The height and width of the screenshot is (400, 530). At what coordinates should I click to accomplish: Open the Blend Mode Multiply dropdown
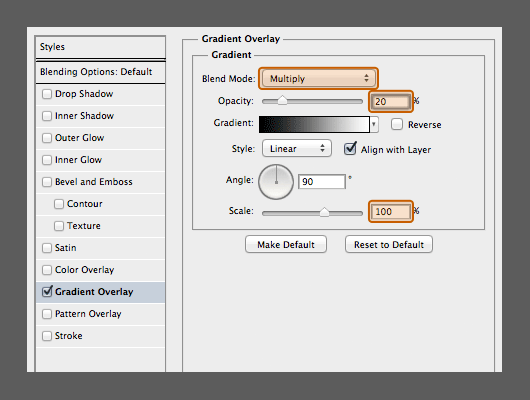pos(318,78)
